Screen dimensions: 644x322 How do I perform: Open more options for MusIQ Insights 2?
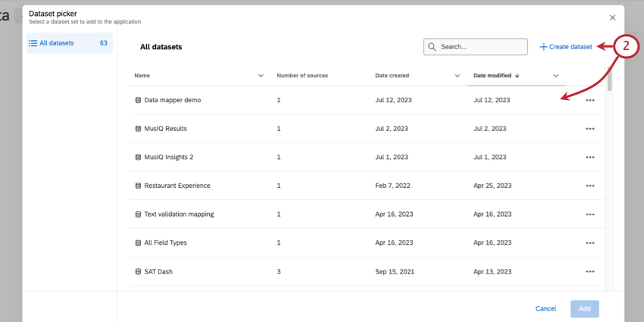589,157
